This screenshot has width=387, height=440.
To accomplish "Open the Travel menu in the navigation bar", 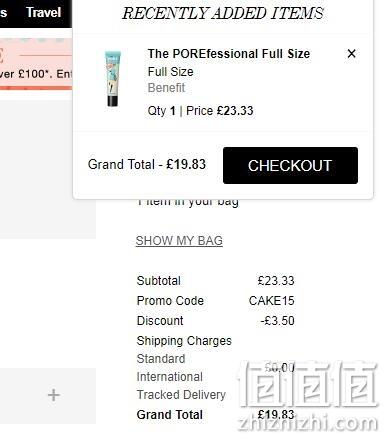I will pos(44,13).
